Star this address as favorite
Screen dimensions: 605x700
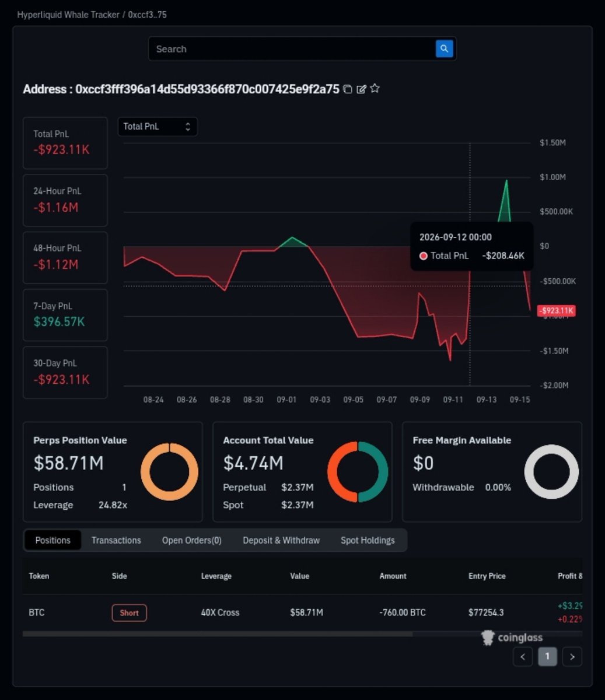375,89
